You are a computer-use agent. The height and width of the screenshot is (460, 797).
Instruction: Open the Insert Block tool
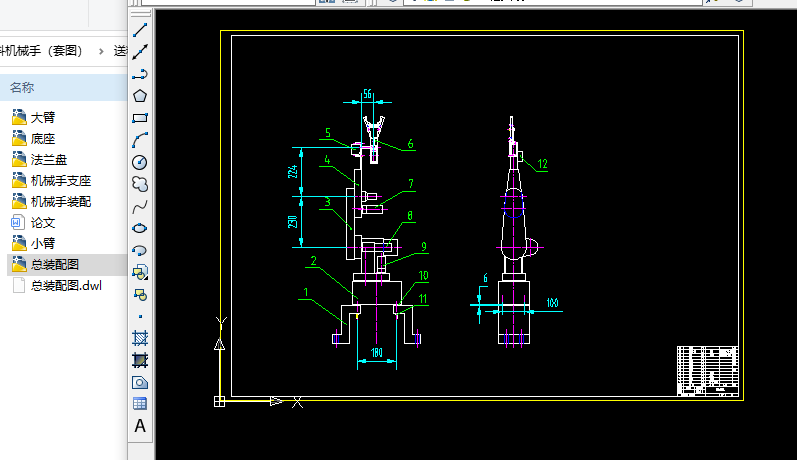coord(140,272)
